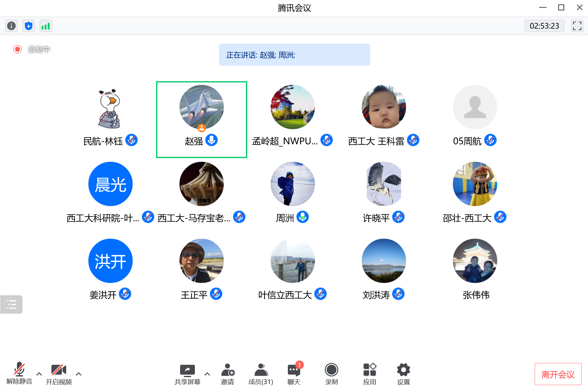This screenshot has width=588, height=390.
Task: Select 赵强's fighter jet avatar
Action: click(x=202, y=107)
